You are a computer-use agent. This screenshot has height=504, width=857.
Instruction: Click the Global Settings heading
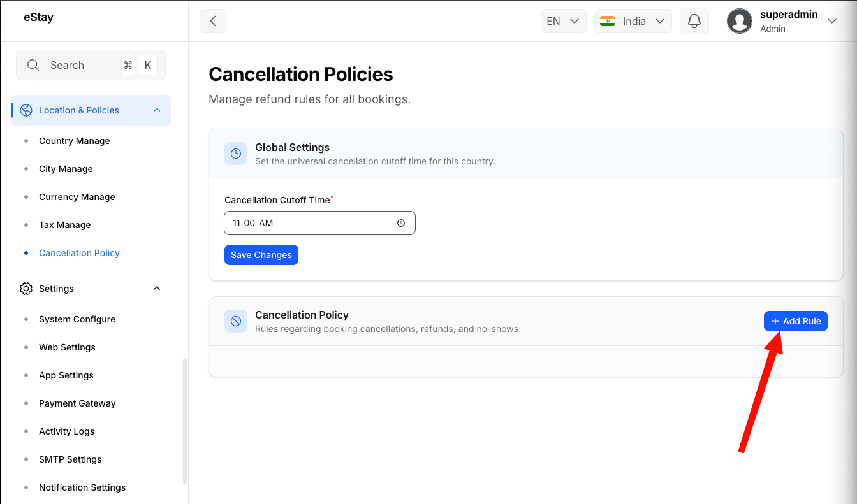click(x=292, y=147)
